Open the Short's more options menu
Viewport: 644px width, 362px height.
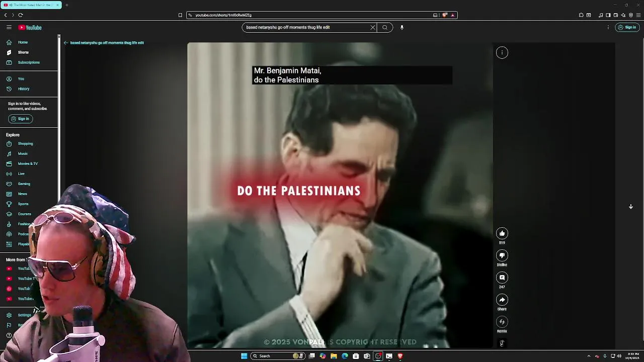(502, 52)
